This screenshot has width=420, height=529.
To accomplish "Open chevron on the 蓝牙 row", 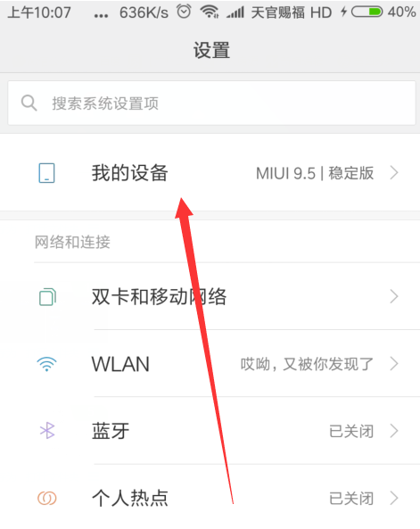I will (394, 431).
